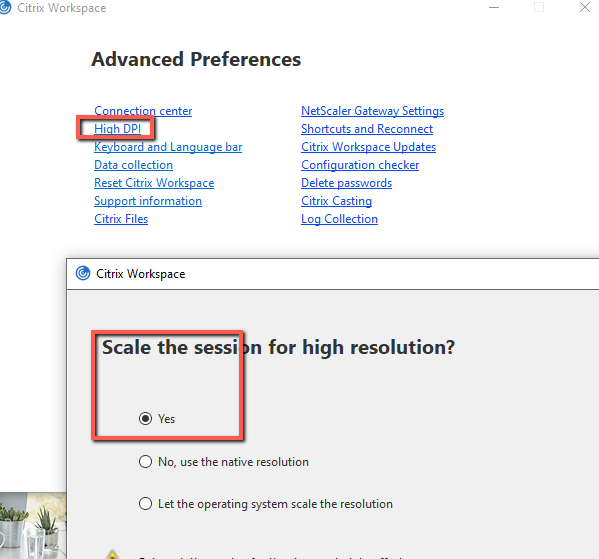Viewport: 599px width, 559px height.
Task: Open the High DPI settings link
Action: coord(117,129)
